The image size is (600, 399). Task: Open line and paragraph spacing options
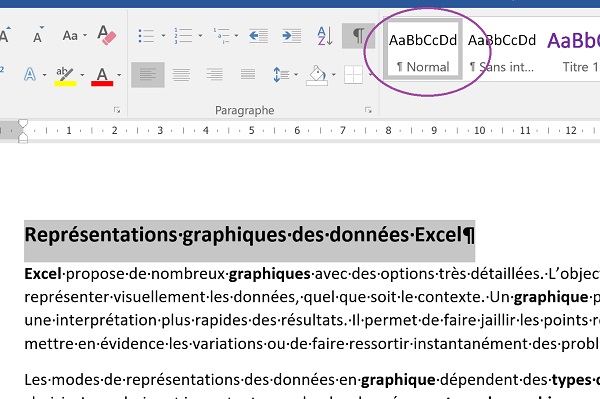pyautogui.click(x=281, y=75)
